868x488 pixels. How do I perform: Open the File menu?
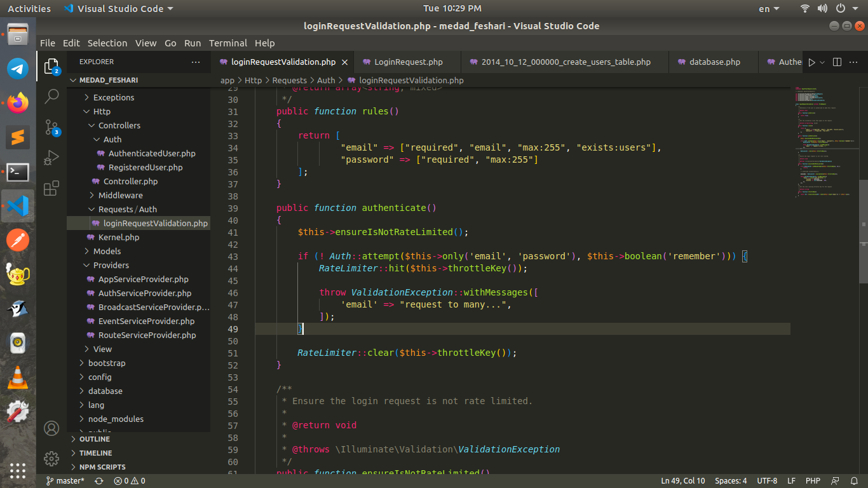point(47,43)
